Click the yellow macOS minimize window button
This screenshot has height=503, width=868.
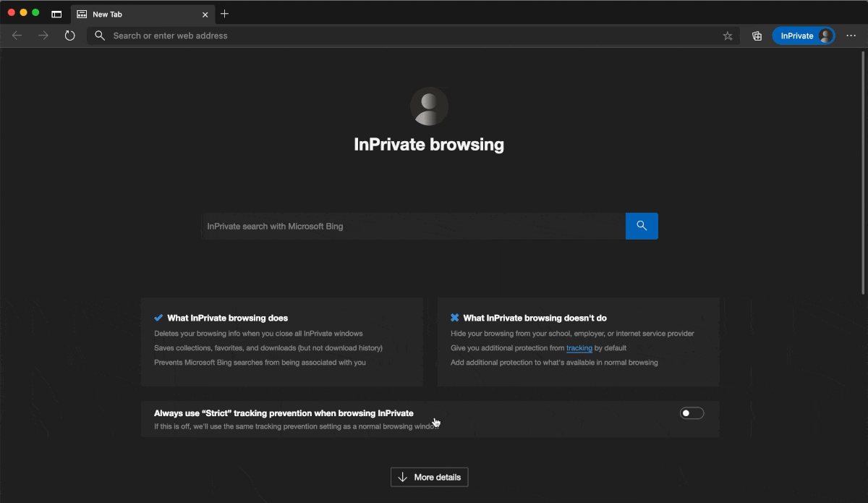[x=23, y=13]
